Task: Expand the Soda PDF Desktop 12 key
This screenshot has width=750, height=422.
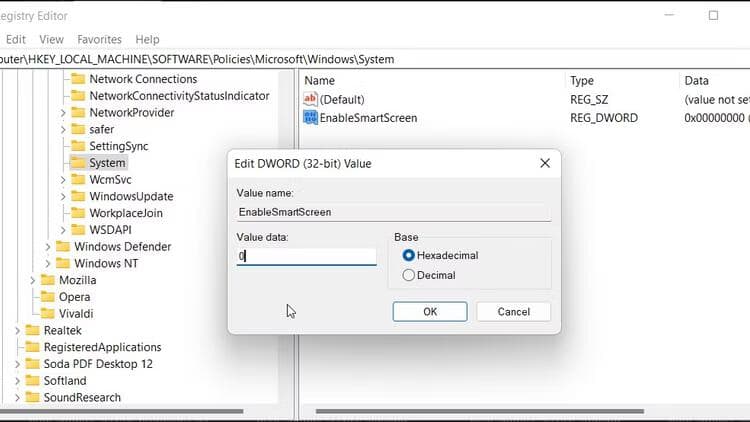Action: pyautogui.click(x=17, y=364)
